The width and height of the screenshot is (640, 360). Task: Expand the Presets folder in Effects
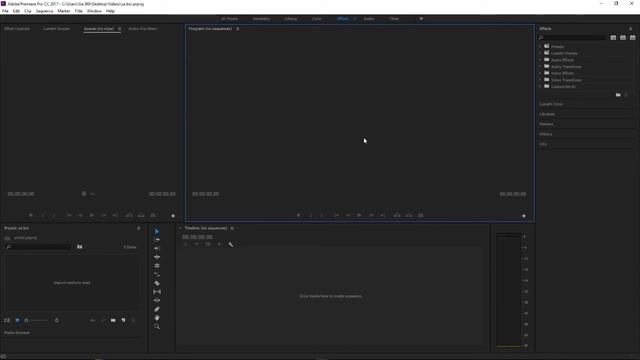pyautogui.click(x=540, y=47)
